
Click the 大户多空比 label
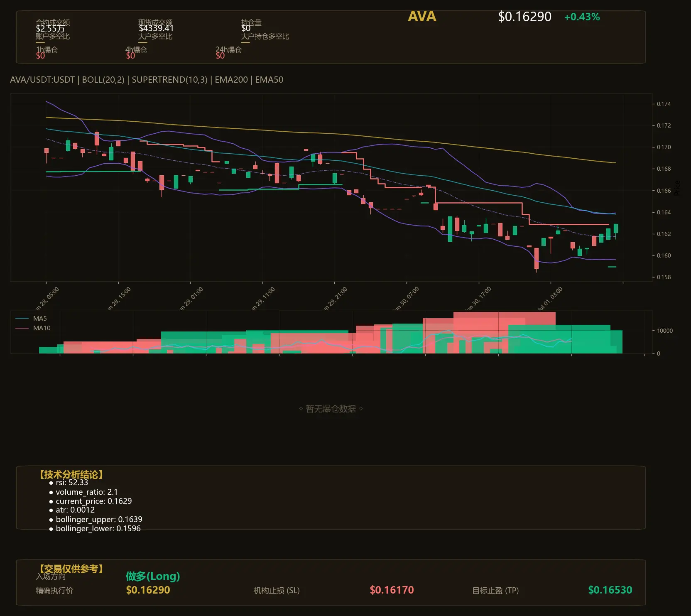point(155,36)
